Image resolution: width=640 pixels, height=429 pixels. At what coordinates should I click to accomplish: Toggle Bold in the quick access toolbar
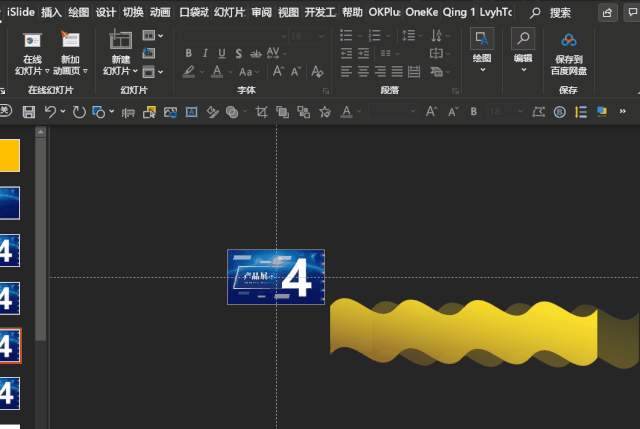tap(473, 111)
